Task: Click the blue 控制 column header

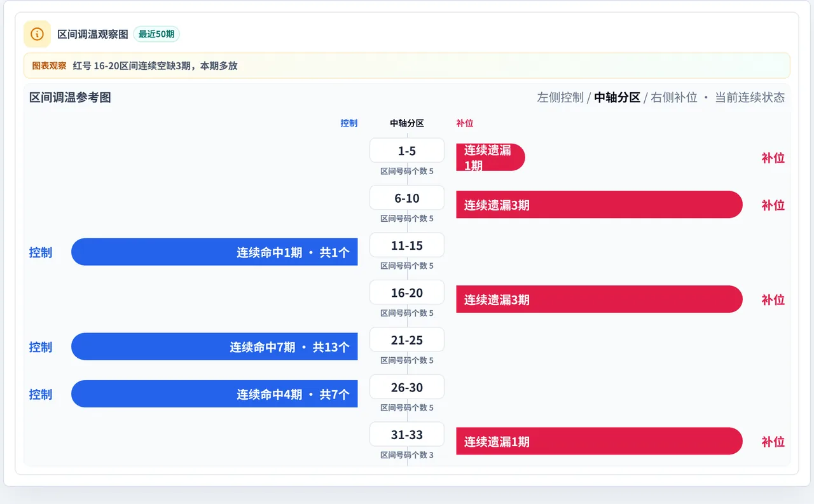Action: pos(349,123)
